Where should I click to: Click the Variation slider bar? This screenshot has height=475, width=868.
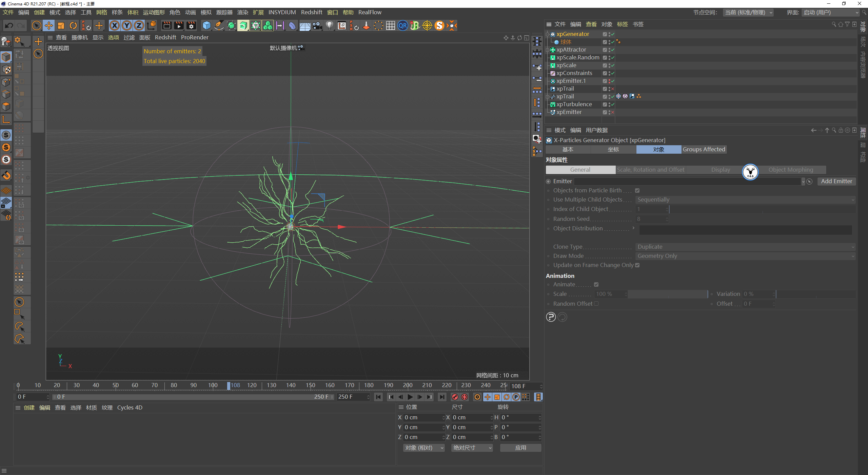pyautogui.click(x=816, y=294)
